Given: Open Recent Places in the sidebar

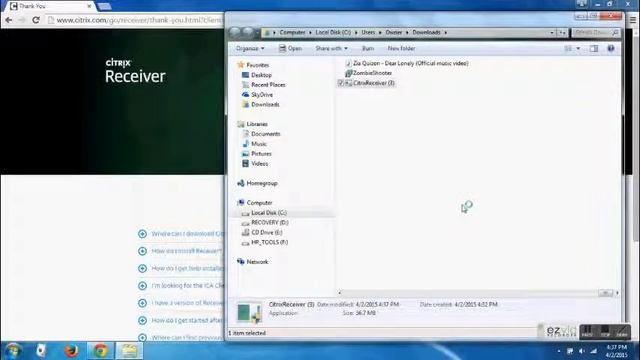Looking at the screenshot, I should [x=268, y=85].
